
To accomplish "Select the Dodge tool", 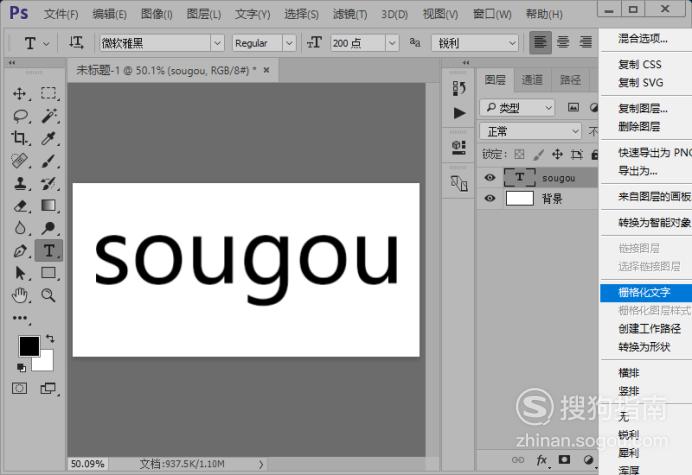I will [48, 228].
